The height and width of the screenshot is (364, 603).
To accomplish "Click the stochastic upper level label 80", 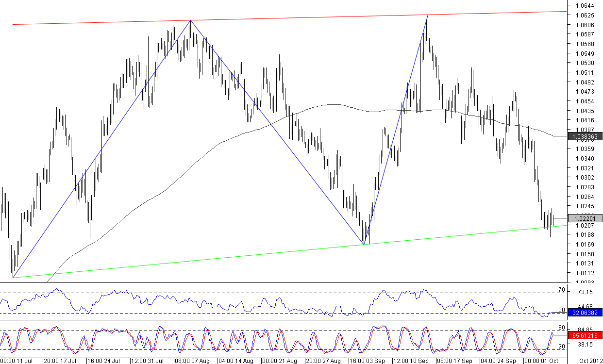I will (x=561, y=328).
